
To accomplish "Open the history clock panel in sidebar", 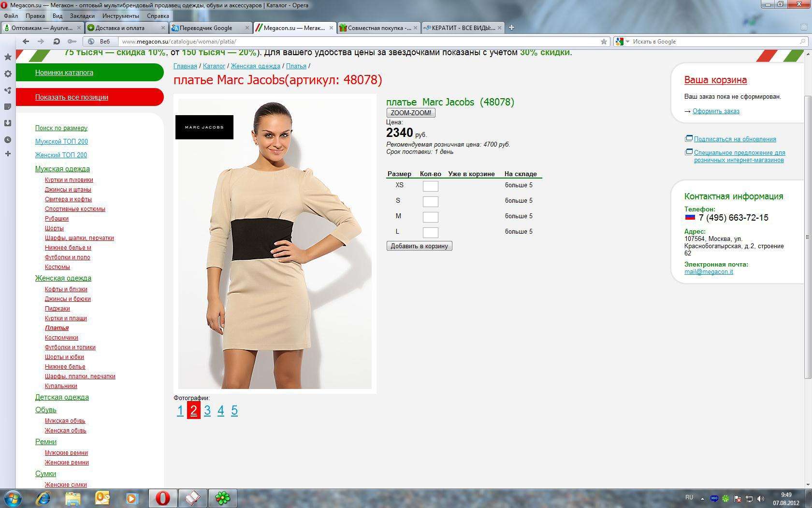I will point(8,140).
